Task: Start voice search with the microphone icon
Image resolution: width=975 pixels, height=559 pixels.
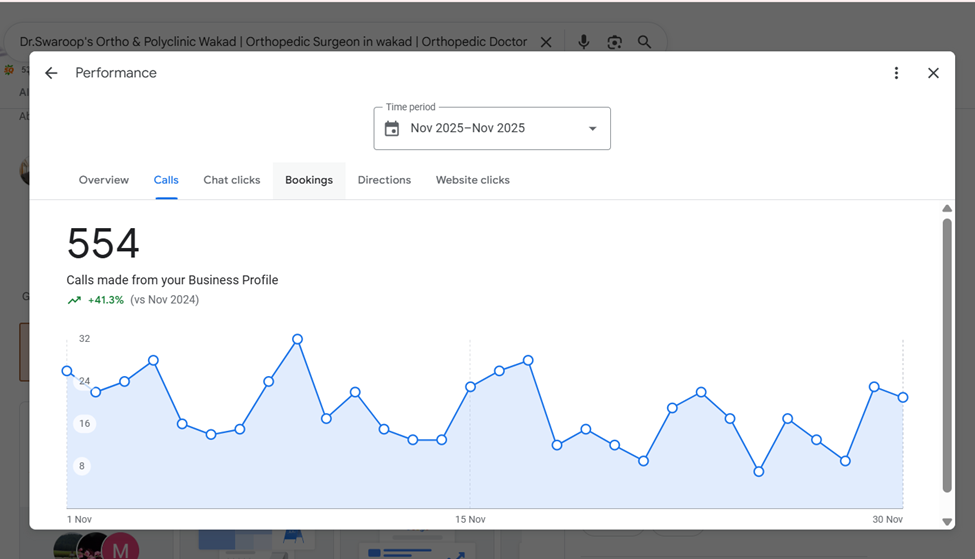Action: click(583, 42)
